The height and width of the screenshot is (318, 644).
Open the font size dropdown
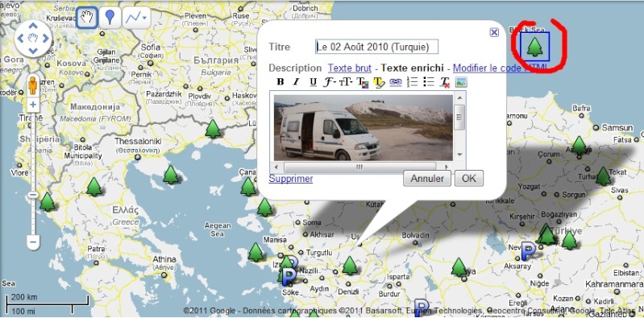pyautogui.click(x=346, y=82)
